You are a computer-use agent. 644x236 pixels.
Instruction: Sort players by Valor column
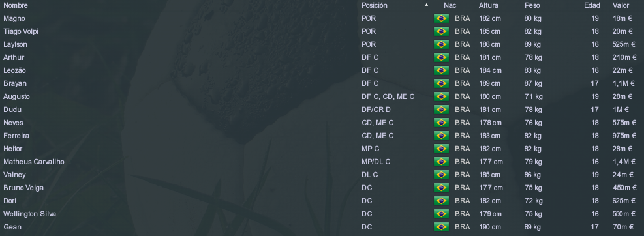(x=621, y=5)
